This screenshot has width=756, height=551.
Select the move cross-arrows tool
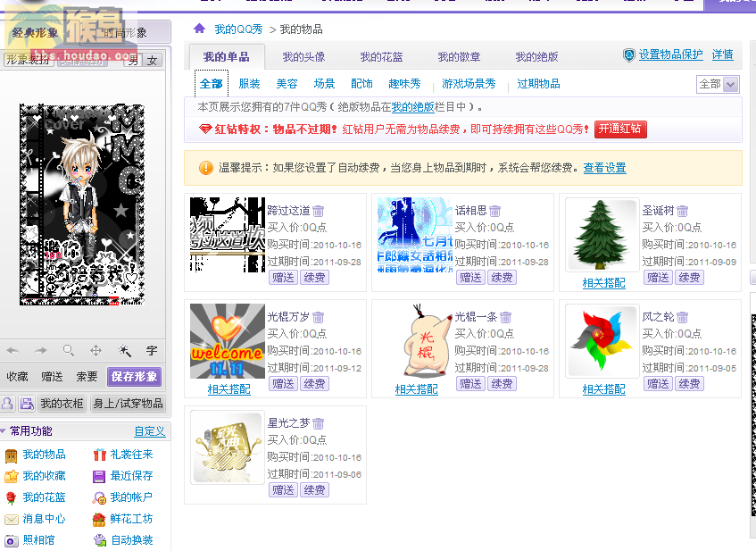96,351
